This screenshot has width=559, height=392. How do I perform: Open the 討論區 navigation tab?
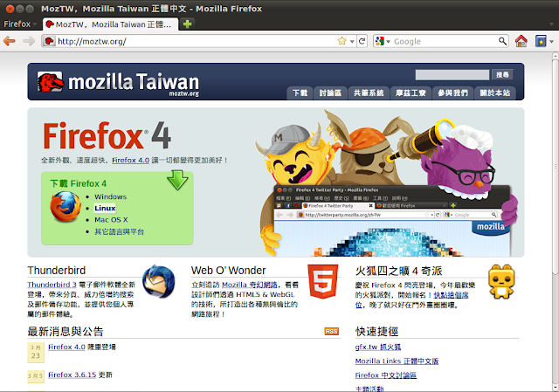click(x=332, y=93)
